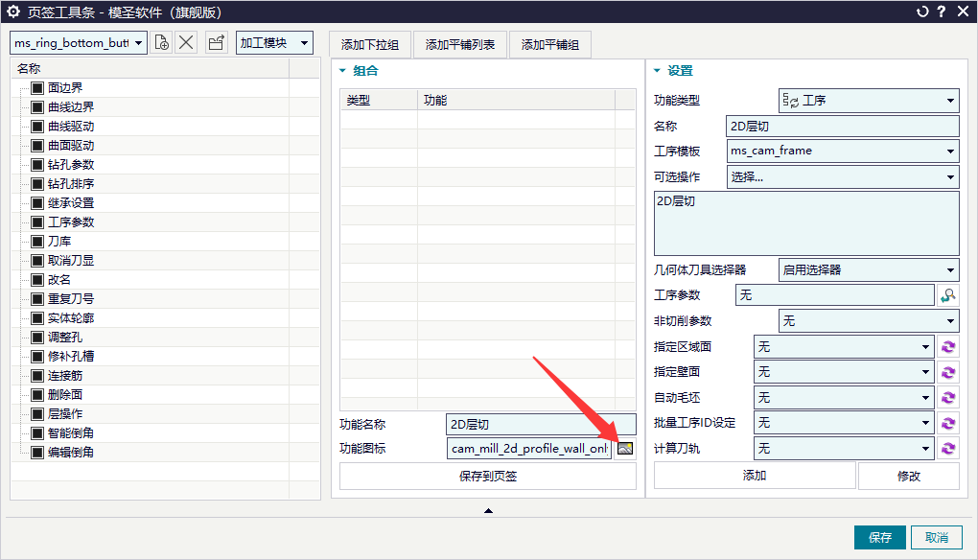
Task: Click the large 2D层切 description box
Action: pos(806,223)
